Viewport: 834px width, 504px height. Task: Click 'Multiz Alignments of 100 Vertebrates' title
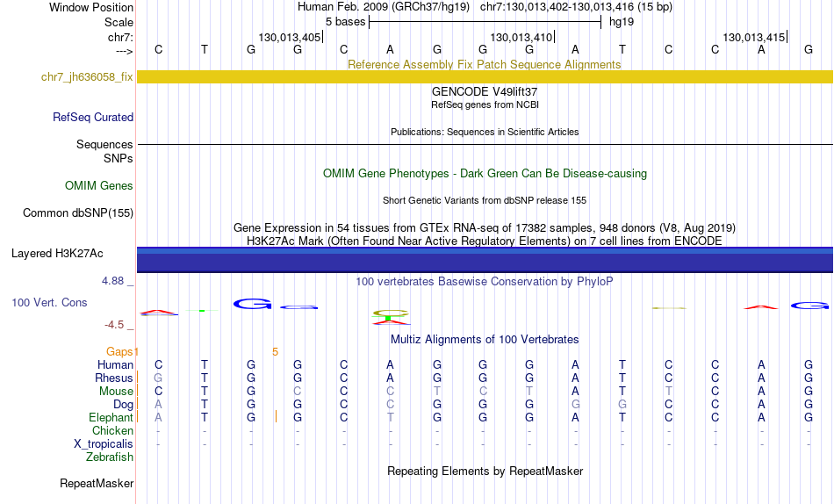(485, 340)
